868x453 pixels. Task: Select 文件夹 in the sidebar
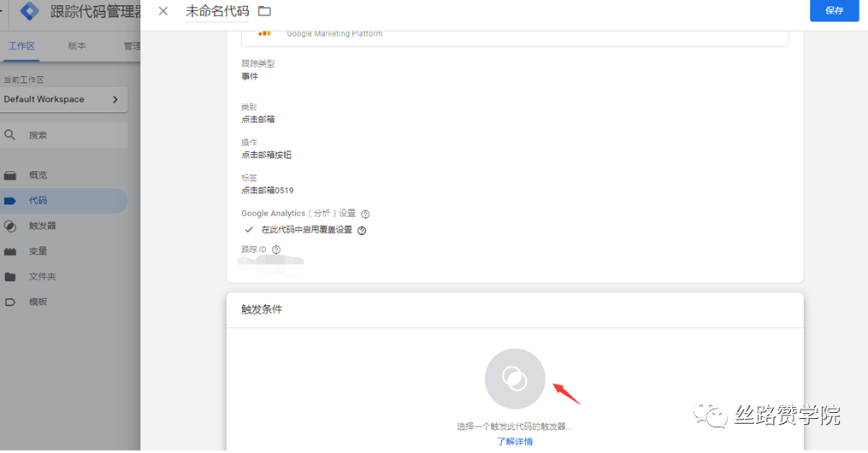coord(42,277)
